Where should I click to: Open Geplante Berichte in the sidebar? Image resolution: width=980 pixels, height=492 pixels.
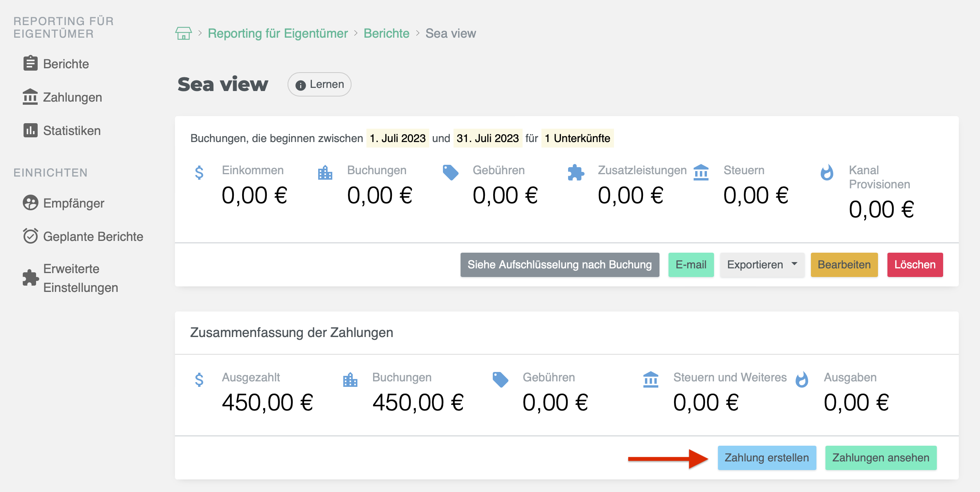(x=93, y=237)
